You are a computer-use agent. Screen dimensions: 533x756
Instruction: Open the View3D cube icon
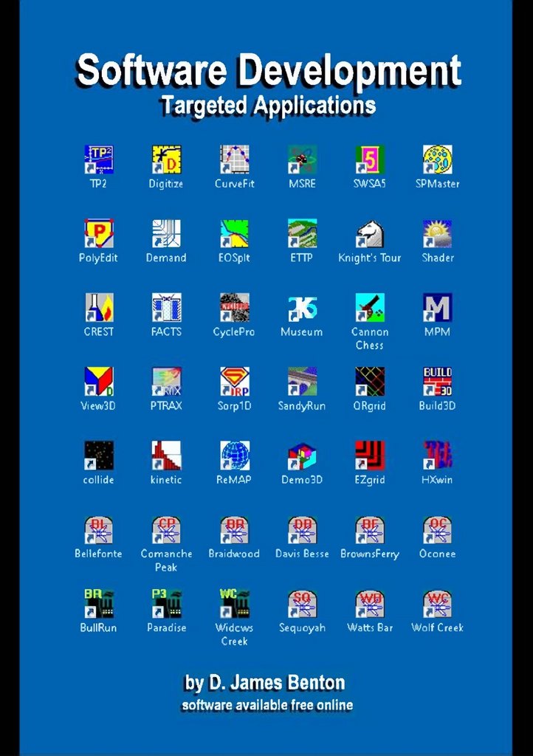point(99,382)
